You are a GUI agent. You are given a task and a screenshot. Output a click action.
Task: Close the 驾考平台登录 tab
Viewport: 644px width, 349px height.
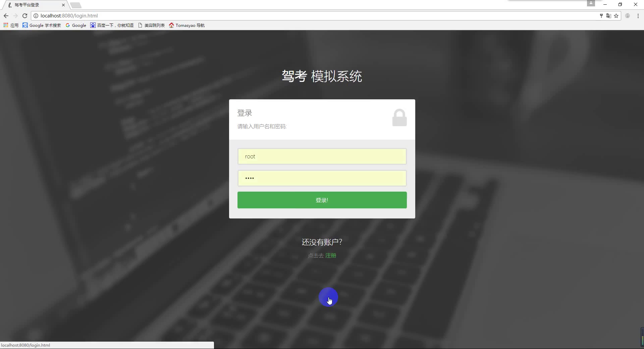[x=63, y=5]
